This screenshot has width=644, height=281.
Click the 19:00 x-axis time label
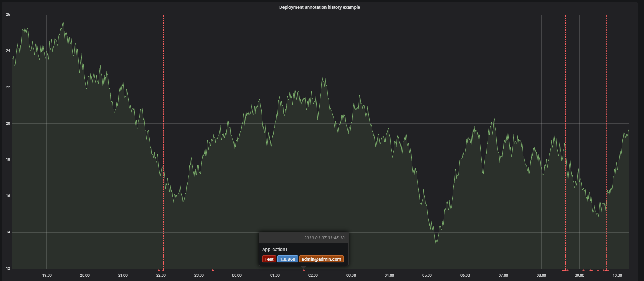tap(47, 275)
